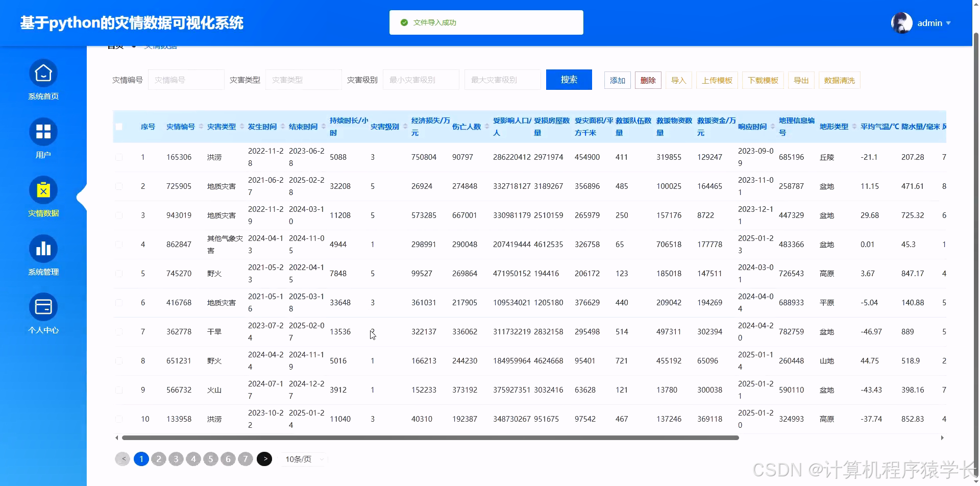Viewport: 980px width, 486px height.
Task: Check row 2 with 灾情编号 725905
Action: point(119,186)
